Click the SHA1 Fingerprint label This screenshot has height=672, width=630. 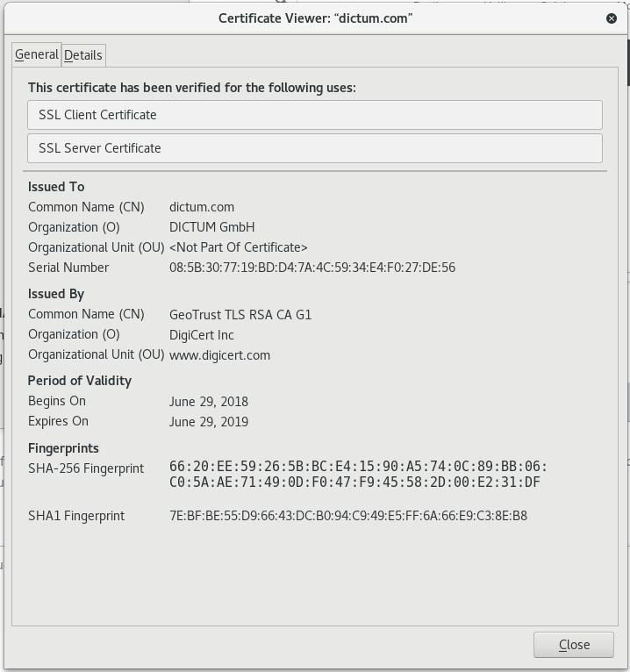76,516
